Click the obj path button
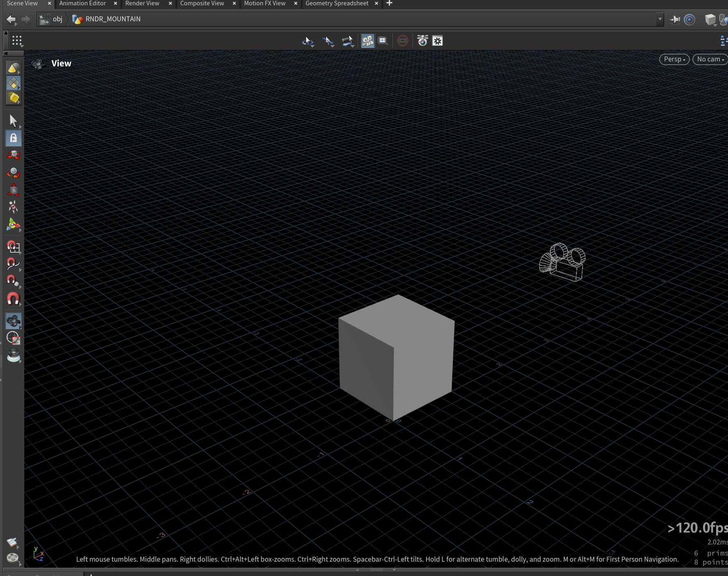This screenshot has height=576, width=728. [52, 19]
